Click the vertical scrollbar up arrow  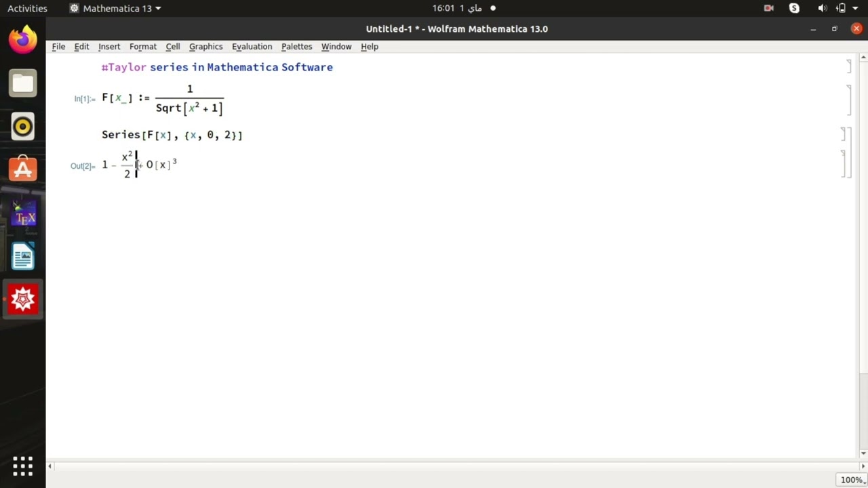pos(863,58)
